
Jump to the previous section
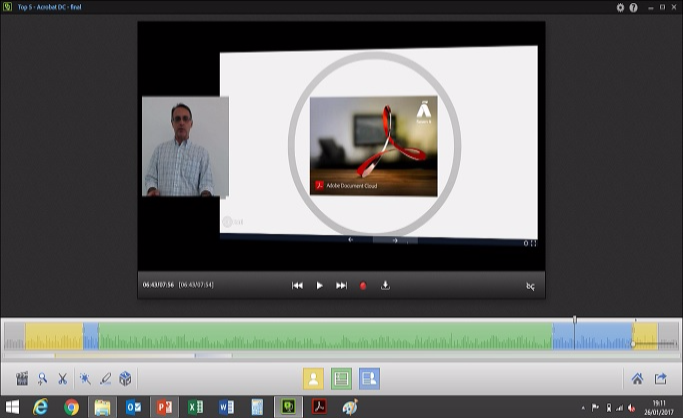[x=297, y=286]
